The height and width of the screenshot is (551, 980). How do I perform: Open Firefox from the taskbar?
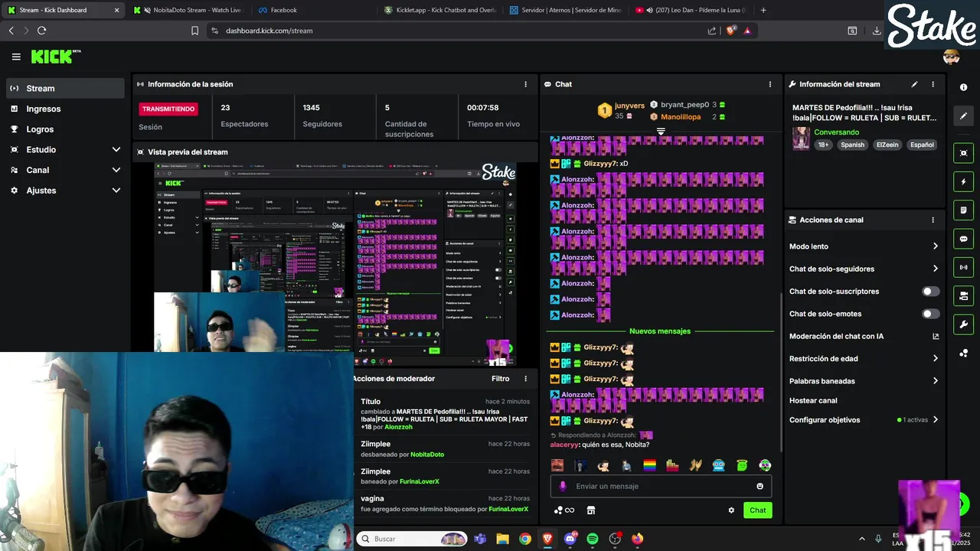(637, 539)
